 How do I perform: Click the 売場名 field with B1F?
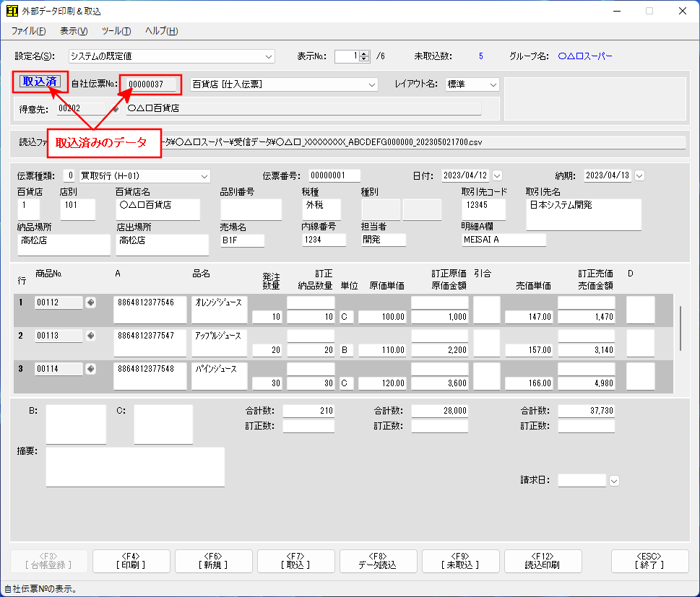point(242,240)
